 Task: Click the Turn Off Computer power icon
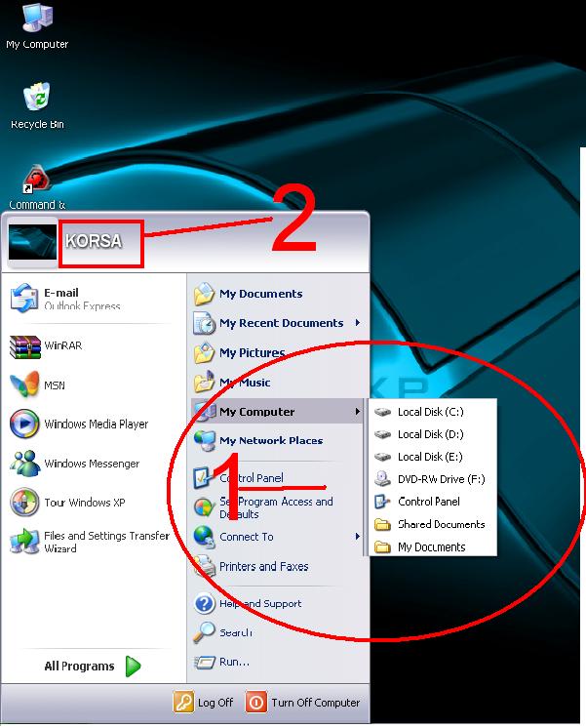tap(256, 702)
